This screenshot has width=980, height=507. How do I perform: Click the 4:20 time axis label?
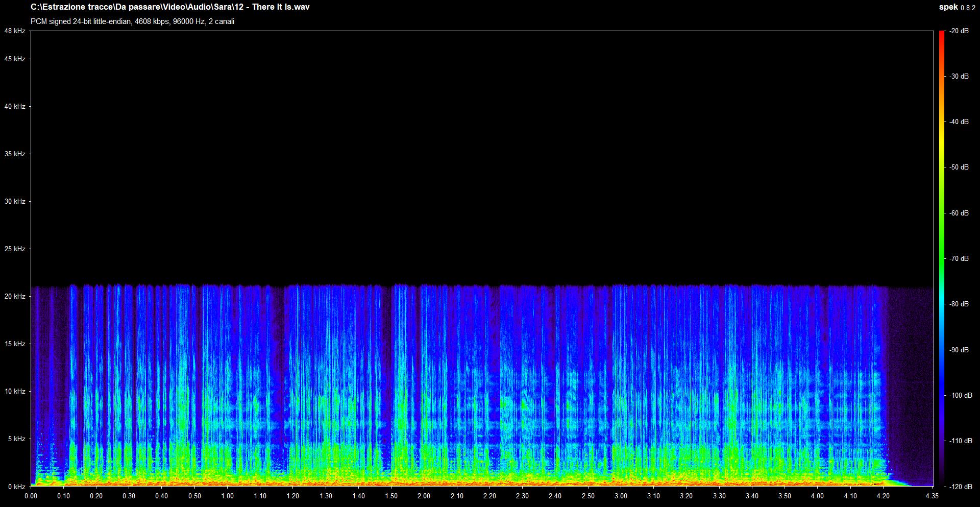(883, 496)
